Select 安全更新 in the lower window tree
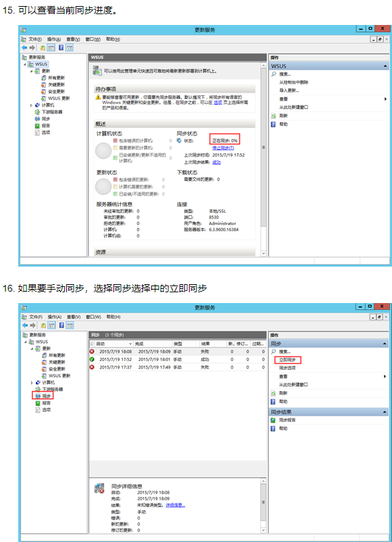Viewport: 392px width, 542px height. pyautogui.click(x=53, y=369)
